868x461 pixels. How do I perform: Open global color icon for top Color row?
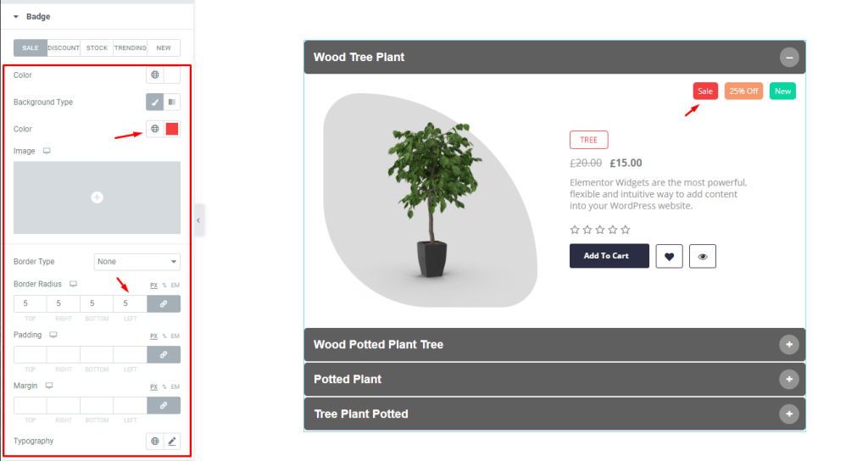click(x=155, y=75)
